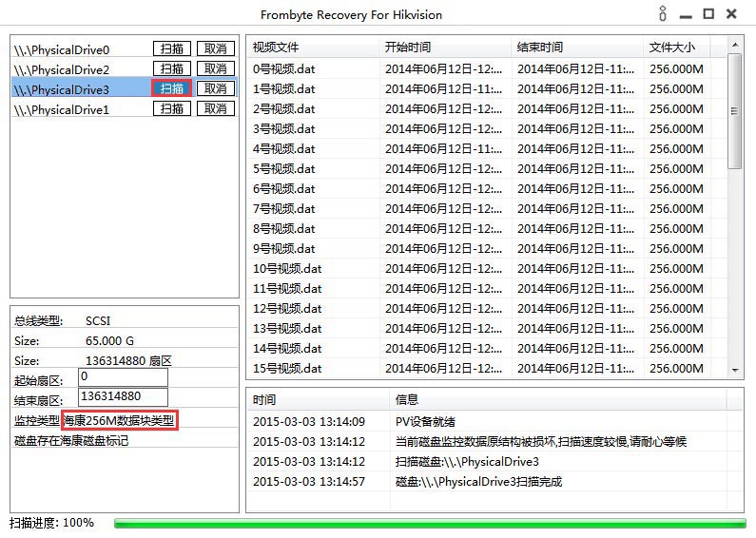Sort by the 视频文件 column header
756x538 pixels.
[314, 48]
